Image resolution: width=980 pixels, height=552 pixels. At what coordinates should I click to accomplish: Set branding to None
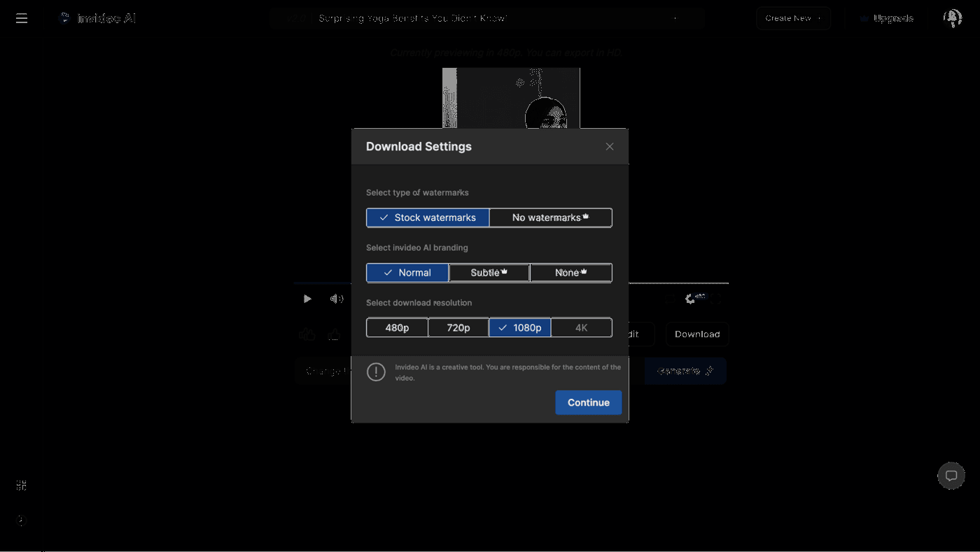click(x=570, y=273)
